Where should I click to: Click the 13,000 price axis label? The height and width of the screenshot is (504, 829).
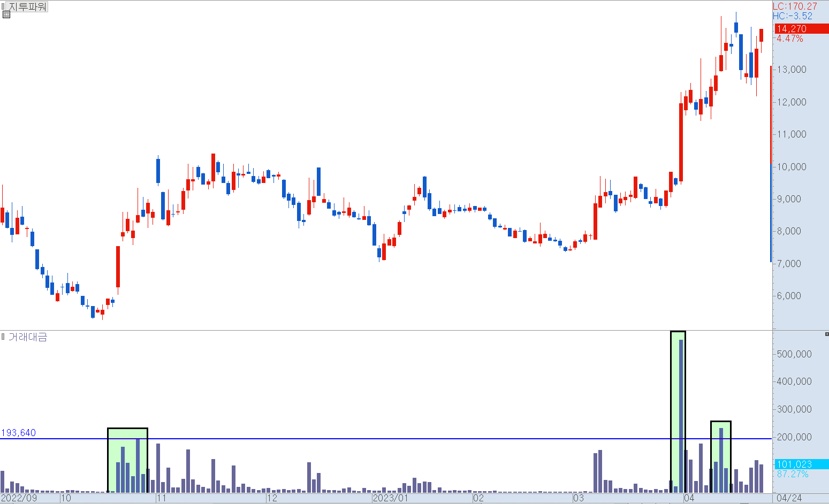(x=792, y=70)
